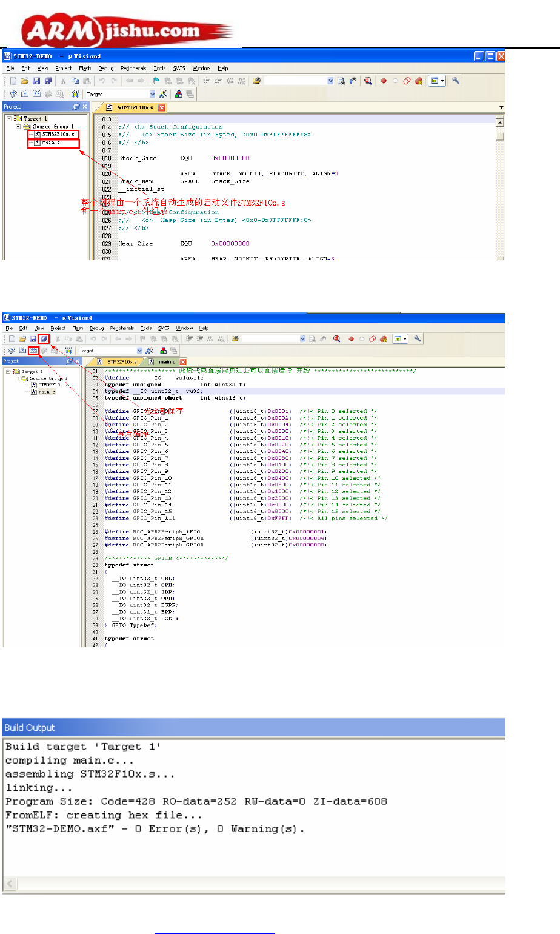Click Rebuild icon in lower main.c window
Screen dimensions: 560x934
pyautogui.click(x=33, y=351)
